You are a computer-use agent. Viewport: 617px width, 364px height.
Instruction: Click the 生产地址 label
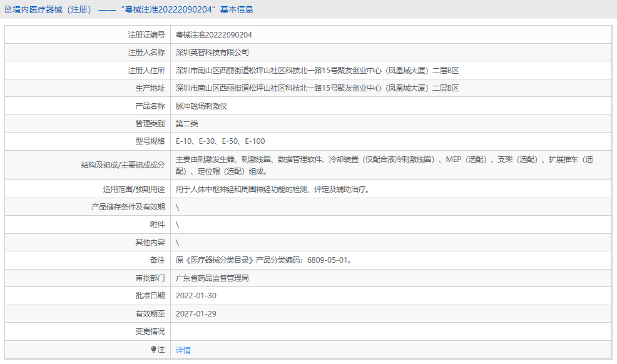pos(150,88)
